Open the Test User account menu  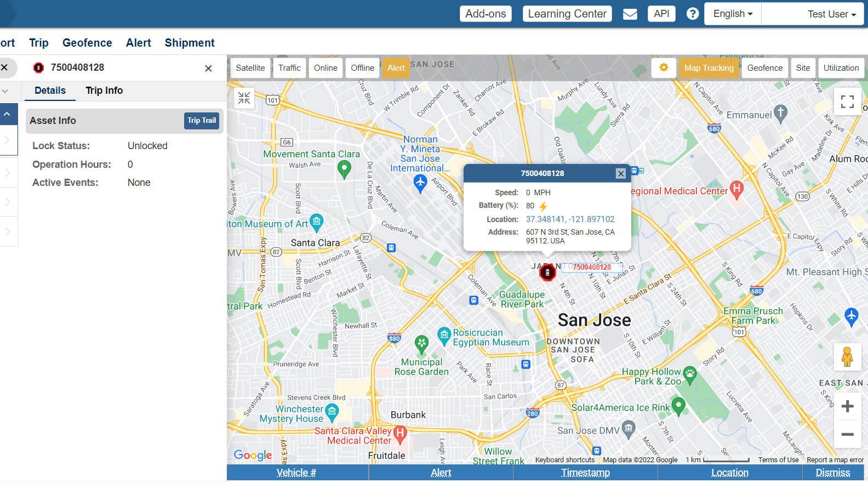click(x=831, y=14)
